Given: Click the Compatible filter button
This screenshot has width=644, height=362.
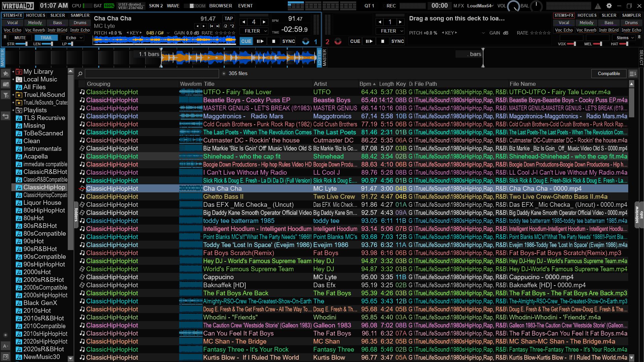Looking at the screenshot, I should (x=609, y=74).
